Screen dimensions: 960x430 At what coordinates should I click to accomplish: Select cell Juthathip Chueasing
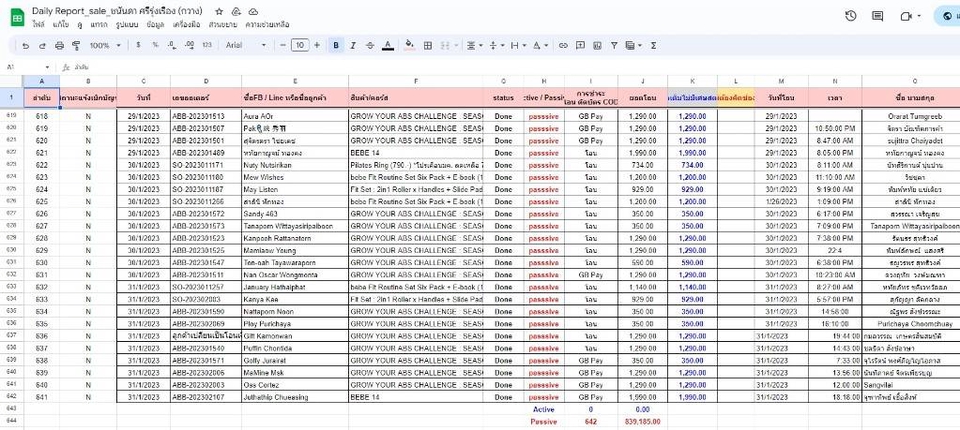coord(295,397)
